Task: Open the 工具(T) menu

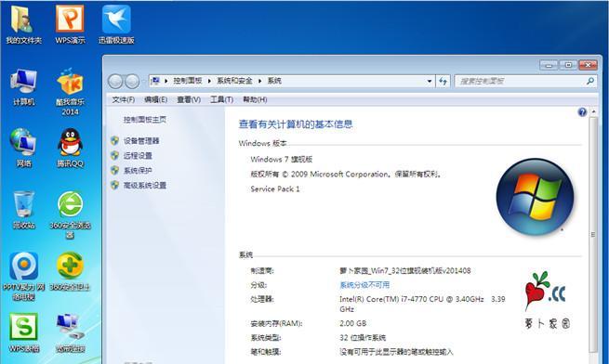Action: (x=221, y=99)
